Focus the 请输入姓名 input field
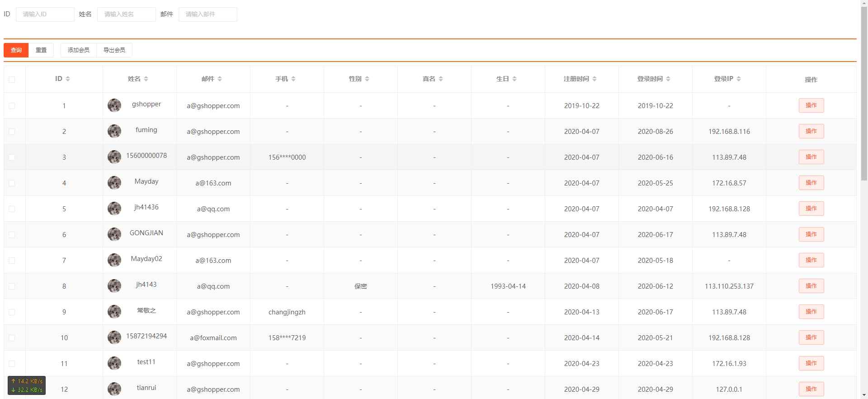868x399 pixels. pos(127,14)
